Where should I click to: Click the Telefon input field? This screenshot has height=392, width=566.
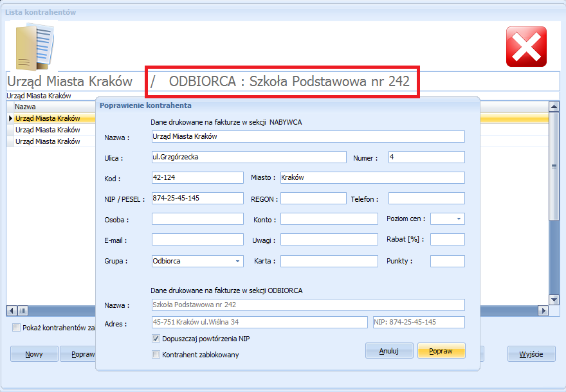tap(426, 199)
